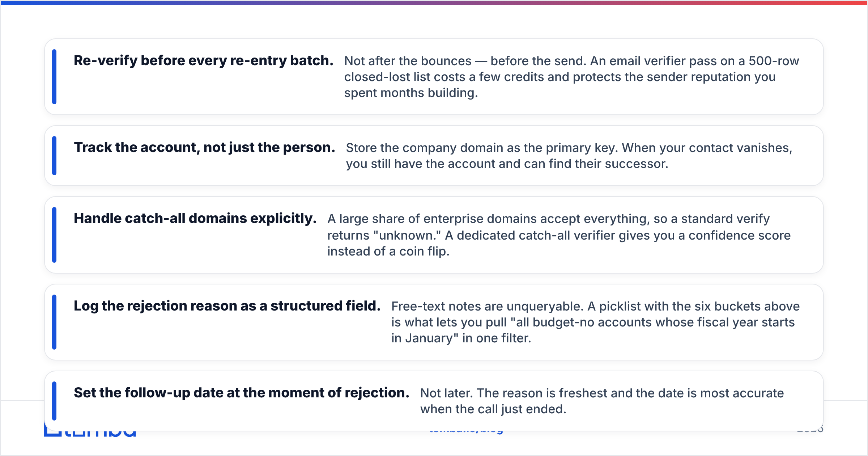Click heading Set the follow-up date
Image resolution: width=868 pixels, height=456 pixels.
[242, 393]
